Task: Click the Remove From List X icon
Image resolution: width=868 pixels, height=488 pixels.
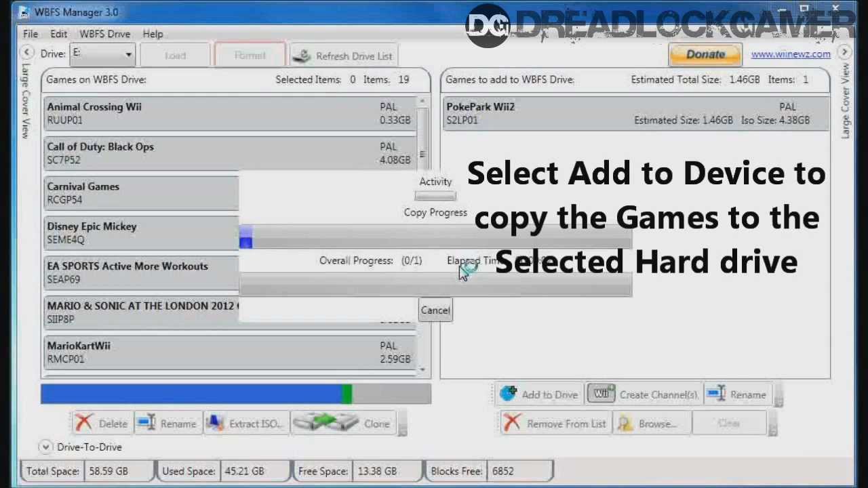Action: [x=513, y=424]
